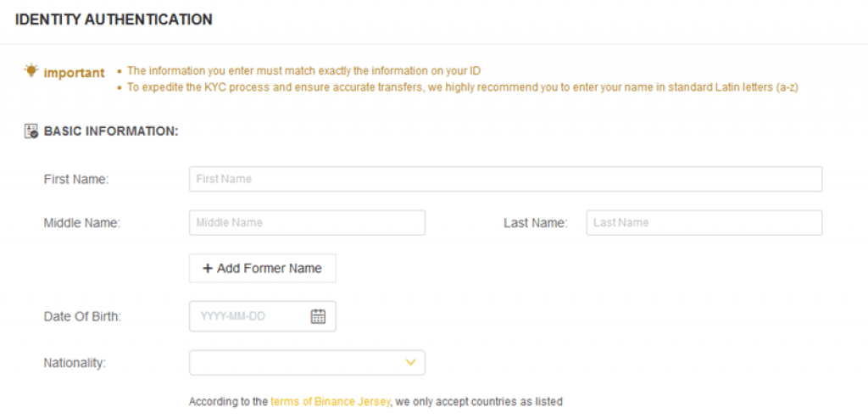The image size is (868, 418).
Task: Click the Add Former Name button
Action: point(263,269)
